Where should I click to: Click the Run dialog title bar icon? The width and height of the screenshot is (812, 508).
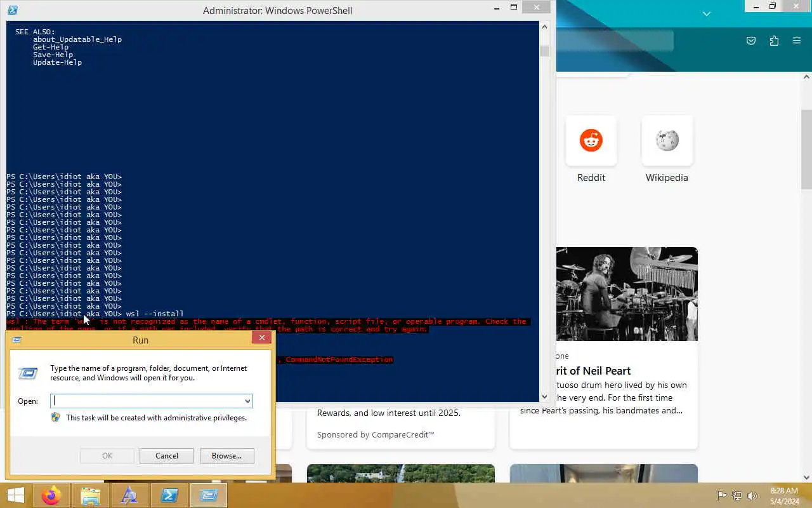click(17, 340)
